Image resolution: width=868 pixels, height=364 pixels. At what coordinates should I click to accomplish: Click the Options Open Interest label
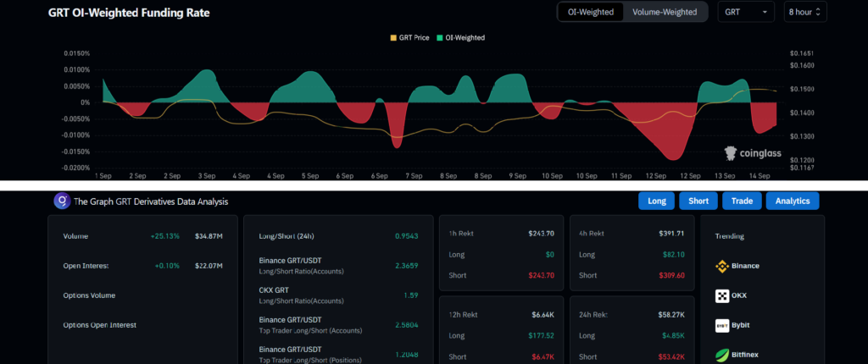(x=100, y=325)
